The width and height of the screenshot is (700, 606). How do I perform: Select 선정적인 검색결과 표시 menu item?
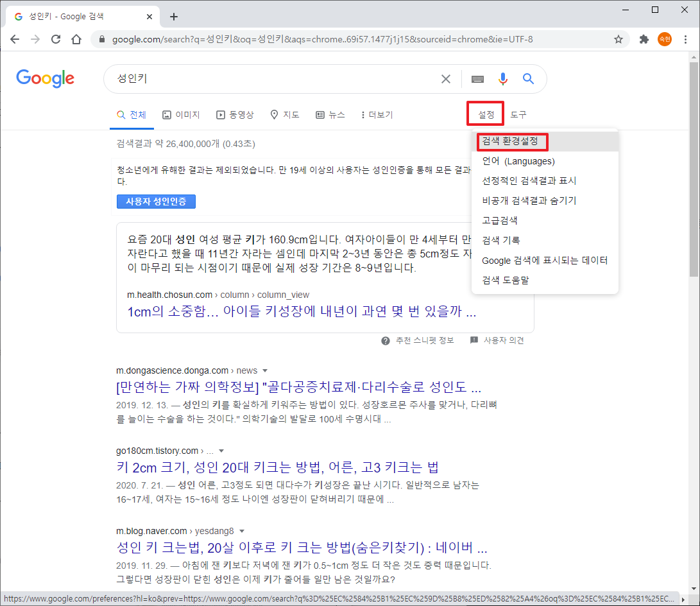click(545, 181)
